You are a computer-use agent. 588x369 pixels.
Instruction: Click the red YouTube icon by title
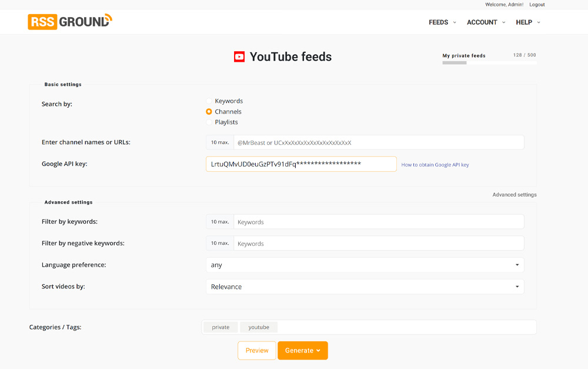point(239,57)
